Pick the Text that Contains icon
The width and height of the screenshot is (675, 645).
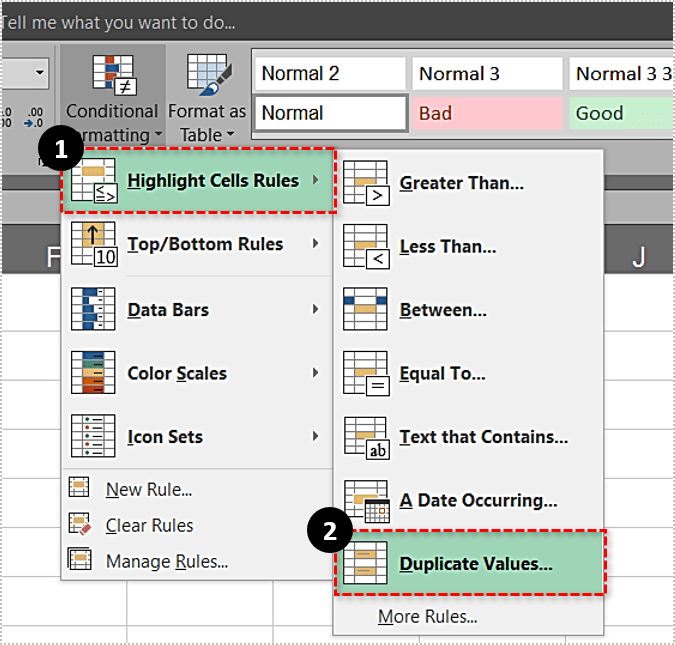365,437
